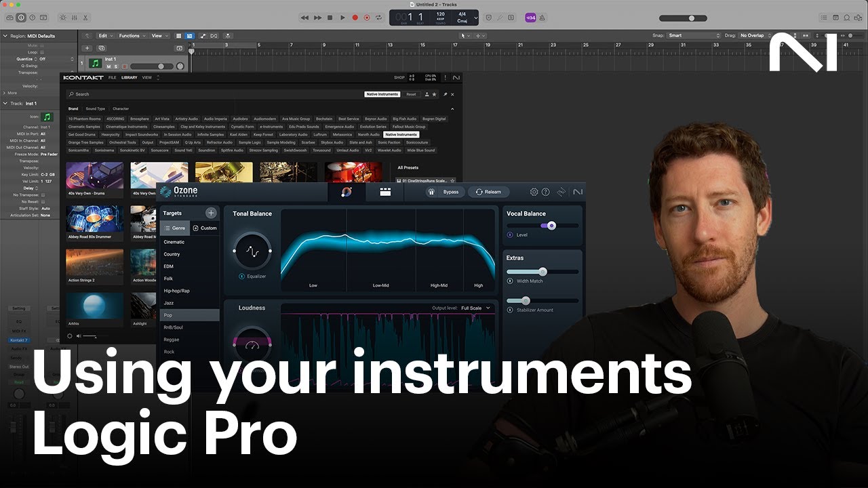Viewport: 868px width, 488px height.
Task: Toggle the Inspector button in Logic toolbar
Action: tap(20, 17)
